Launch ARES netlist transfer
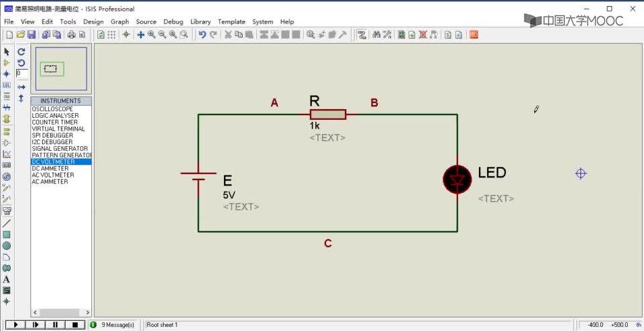Screen dimensions: 644x331 (474, 35)
